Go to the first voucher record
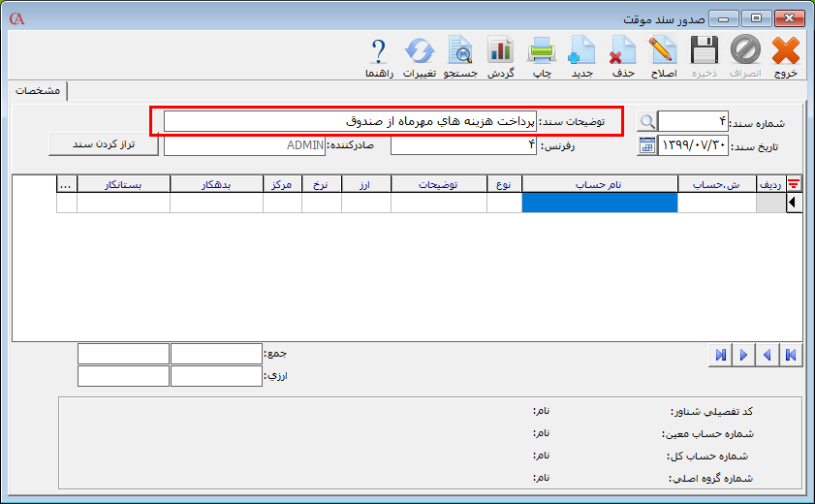Image resolution: width=815 pixels, height=504 pixels. (x=791, y=355)
